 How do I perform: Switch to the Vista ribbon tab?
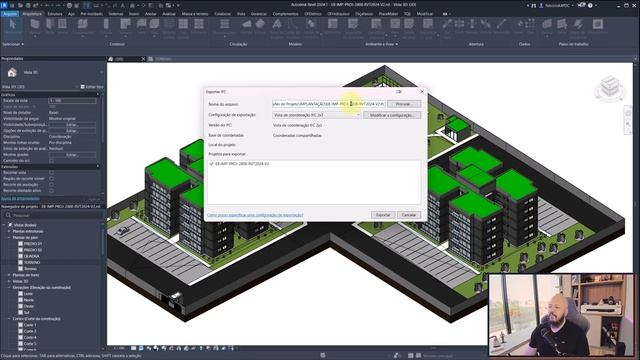[241, 13]
